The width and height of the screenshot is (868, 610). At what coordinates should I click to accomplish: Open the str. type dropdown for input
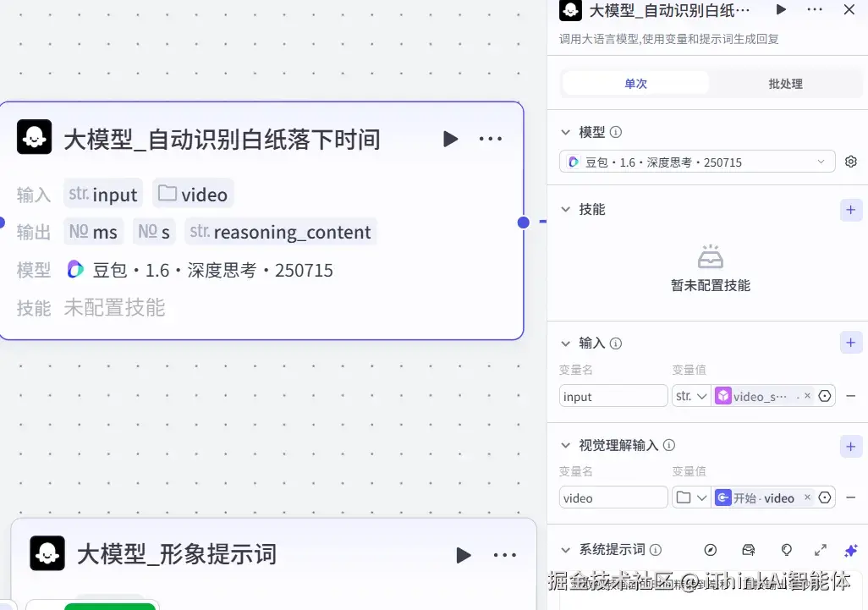(691, 396)
